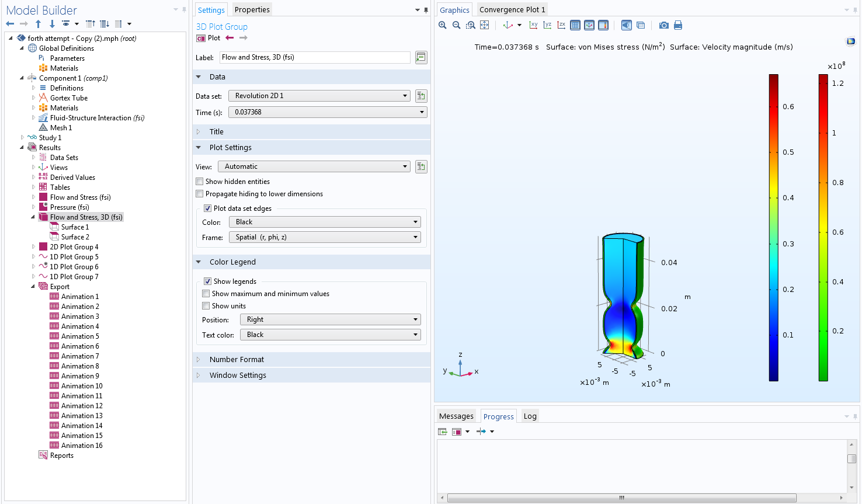The image size is (862, 504).
Task: Switch to the zx view
Action: pyautogui.click(x=561, y=25)
